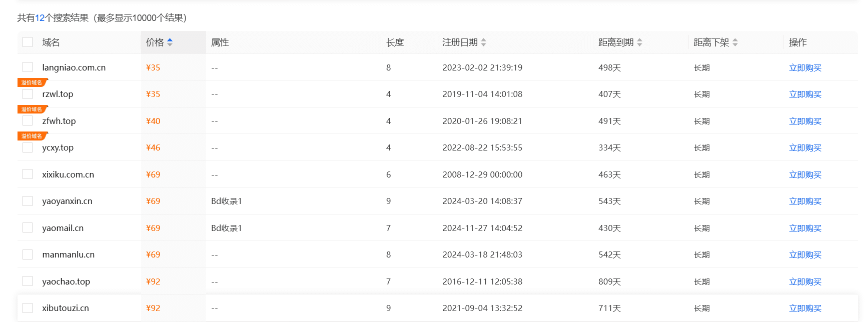The image size is (868, 322).
Task: Click premium domain badge above zfwh.top
Action: pyautogui.click(x=32, y=109)
